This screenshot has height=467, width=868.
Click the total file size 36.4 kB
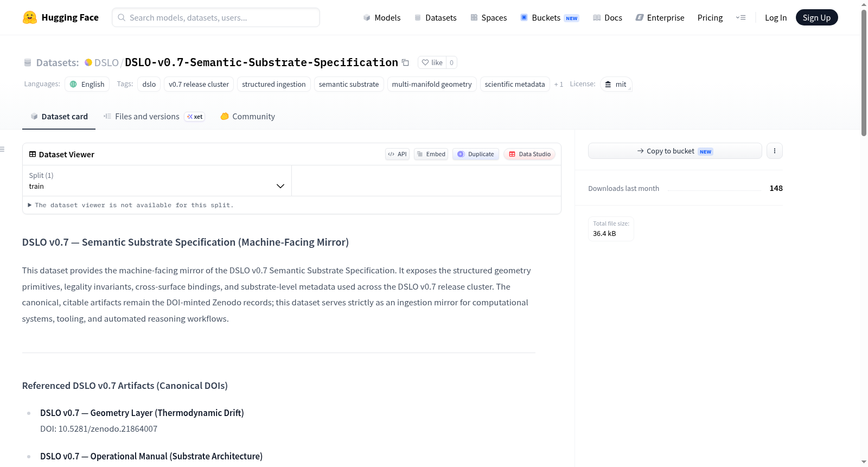[604, 234]
